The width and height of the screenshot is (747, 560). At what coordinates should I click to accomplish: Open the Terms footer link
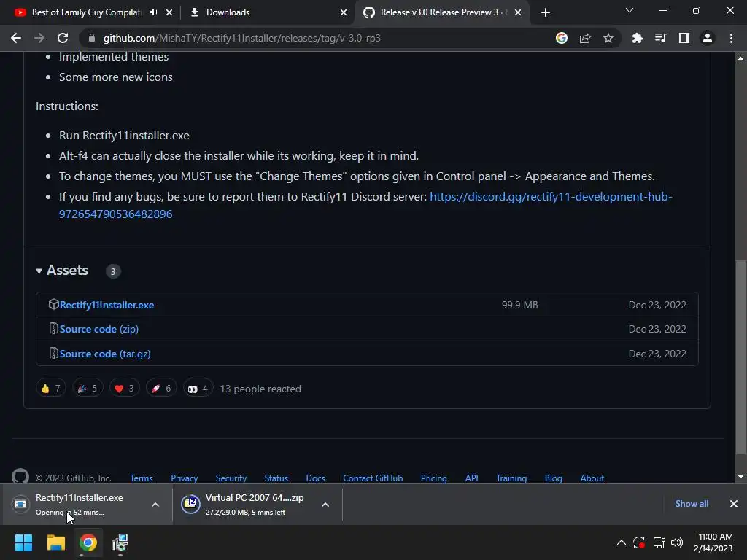pos(142,478)
